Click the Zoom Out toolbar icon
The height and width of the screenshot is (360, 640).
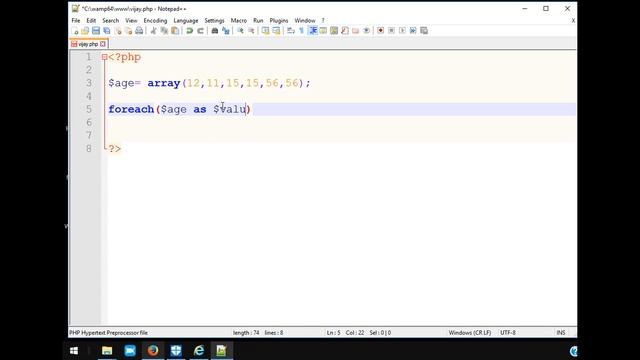pyautogui.click(x=251, y=31)
